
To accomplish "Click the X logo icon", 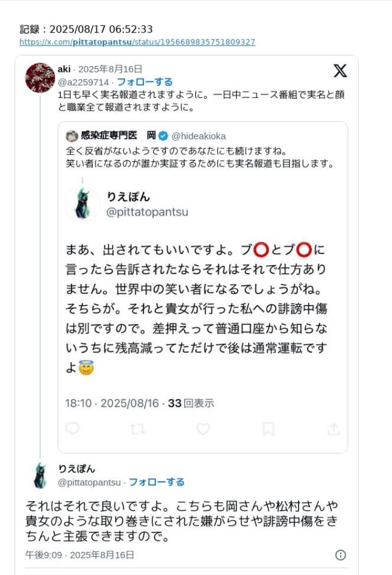I will [340, 70].
